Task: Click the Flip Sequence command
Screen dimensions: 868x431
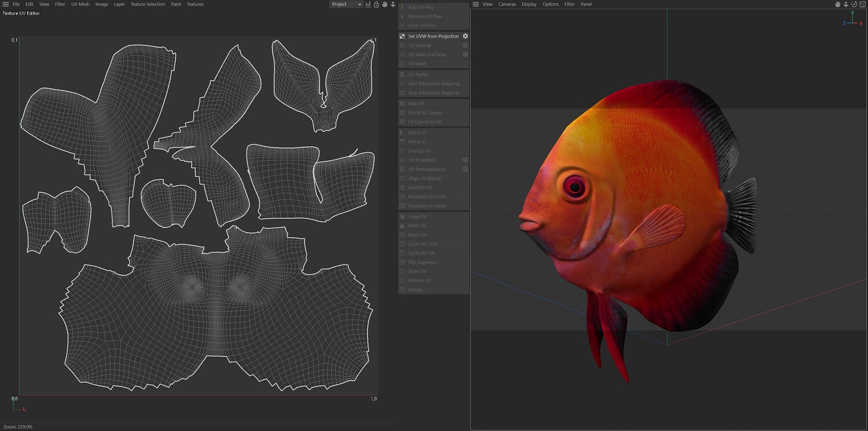Action: tap(433, 262)
